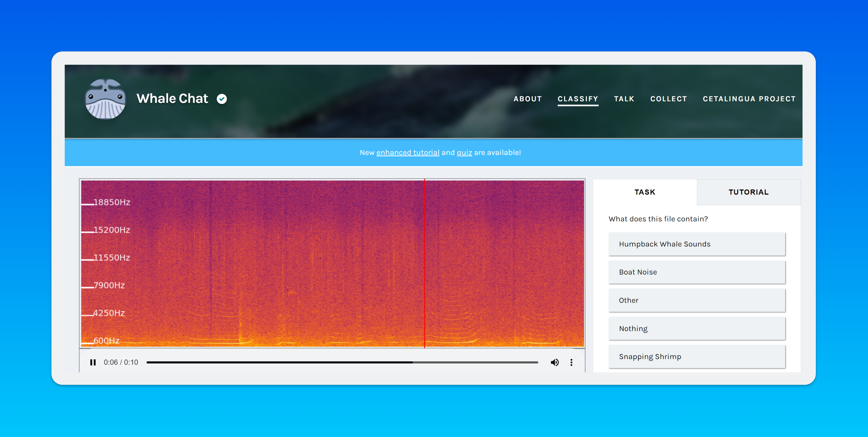
Task: Click the spectrogram image
Action: coord(332,263)
